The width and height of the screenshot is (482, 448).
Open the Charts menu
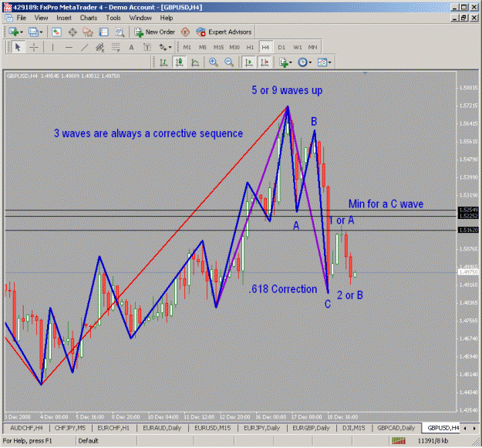pyautogui.click(x=89, y=18)
